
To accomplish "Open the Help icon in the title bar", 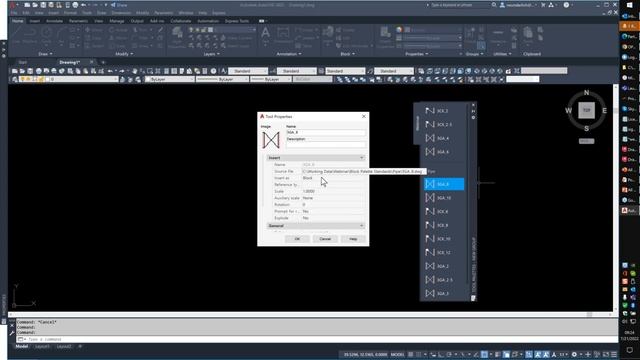I will click(x=566, y=5).
